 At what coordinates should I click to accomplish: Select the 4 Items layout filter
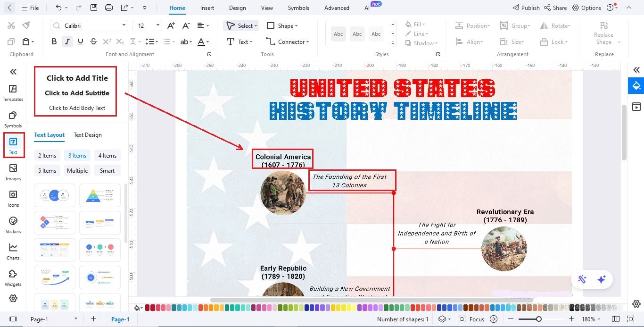[107, 156]
